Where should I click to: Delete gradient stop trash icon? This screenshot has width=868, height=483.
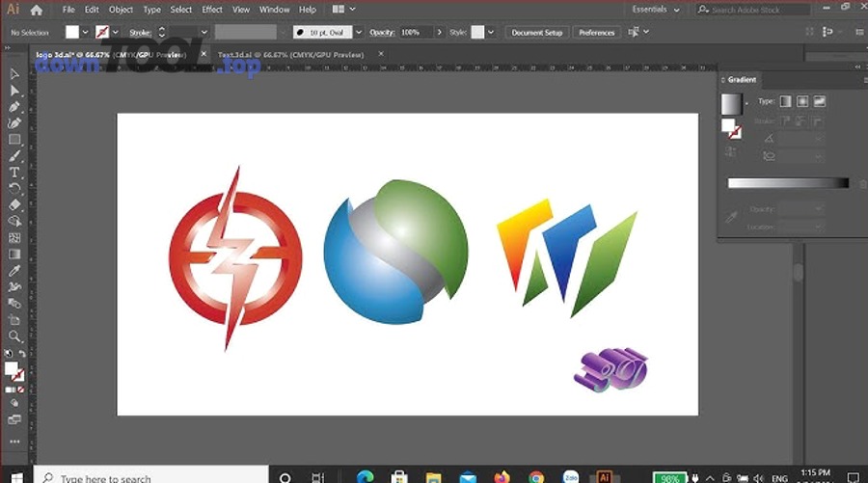pyautogui.click(x=863, y=184)
